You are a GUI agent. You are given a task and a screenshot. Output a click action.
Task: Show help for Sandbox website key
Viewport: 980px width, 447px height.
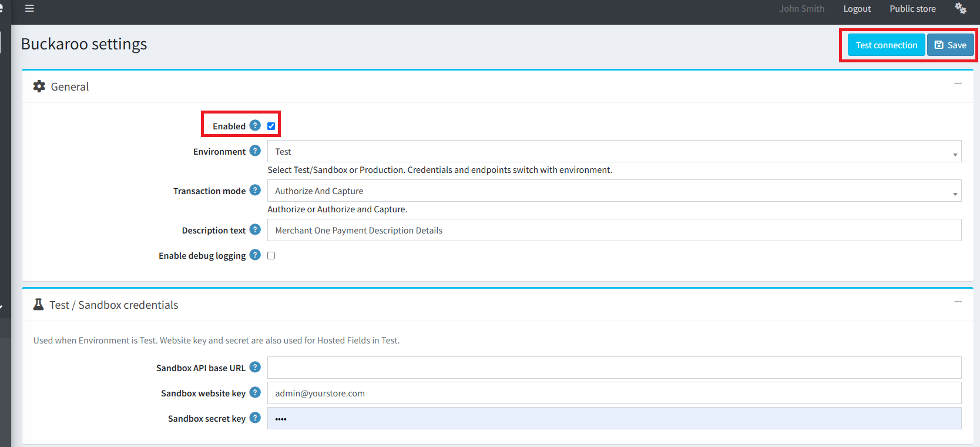pos(255,392)
